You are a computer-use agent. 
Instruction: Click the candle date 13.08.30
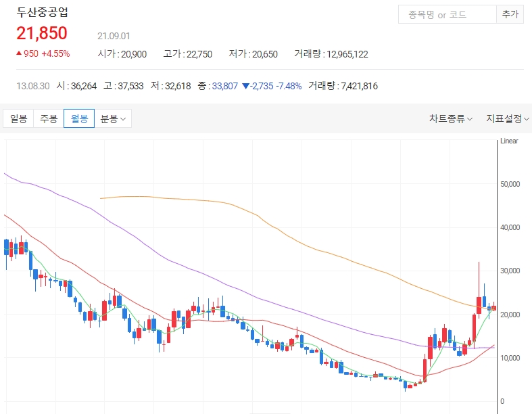tap(33, 86)
